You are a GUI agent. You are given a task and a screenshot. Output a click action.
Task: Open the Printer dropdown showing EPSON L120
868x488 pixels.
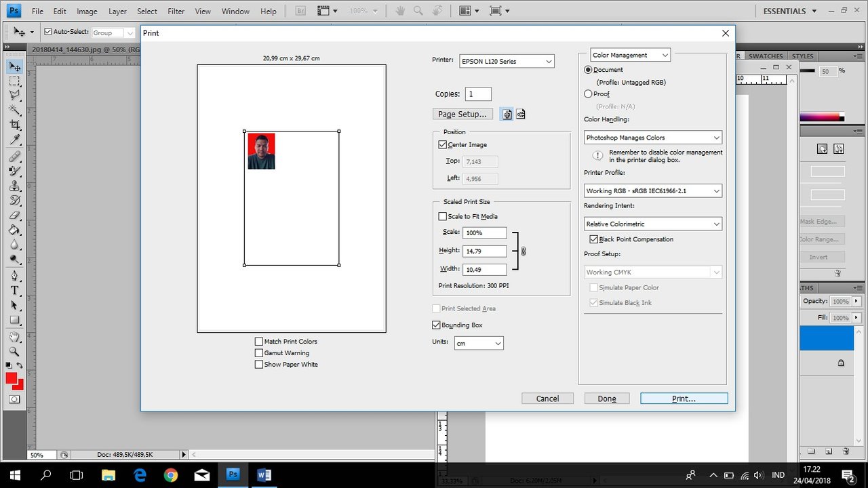click(507, 62)
